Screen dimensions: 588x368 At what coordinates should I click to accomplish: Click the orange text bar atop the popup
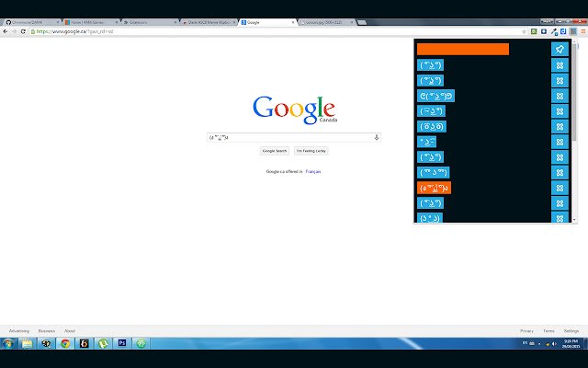click(x=463, y=49)
